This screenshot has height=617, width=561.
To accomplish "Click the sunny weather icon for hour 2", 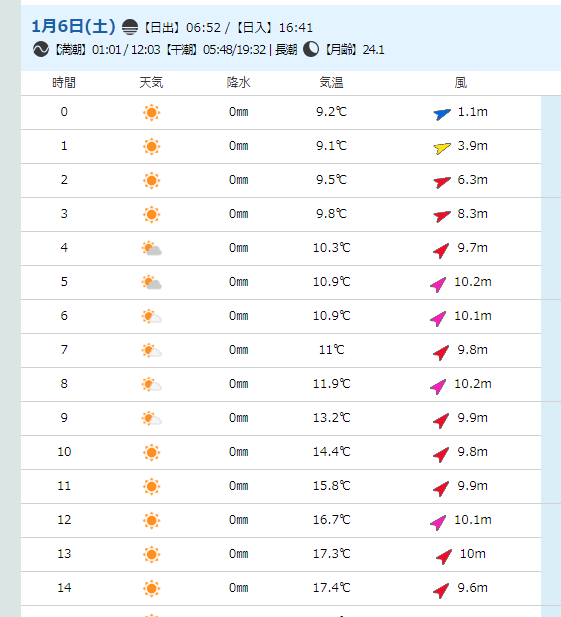I will [151, 181].
